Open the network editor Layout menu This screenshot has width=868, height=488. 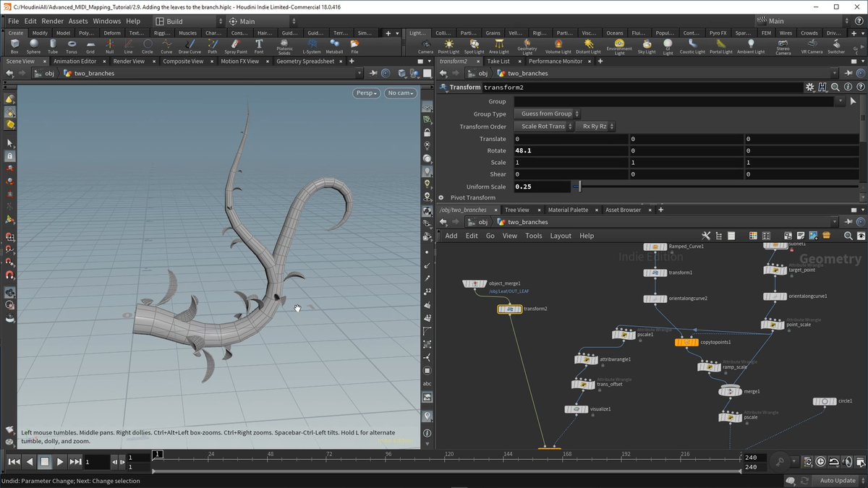pos(561,236)
